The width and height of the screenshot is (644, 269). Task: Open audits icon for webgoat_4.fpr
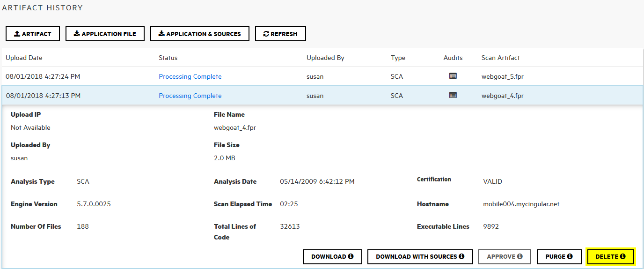(x=453, y=95)
